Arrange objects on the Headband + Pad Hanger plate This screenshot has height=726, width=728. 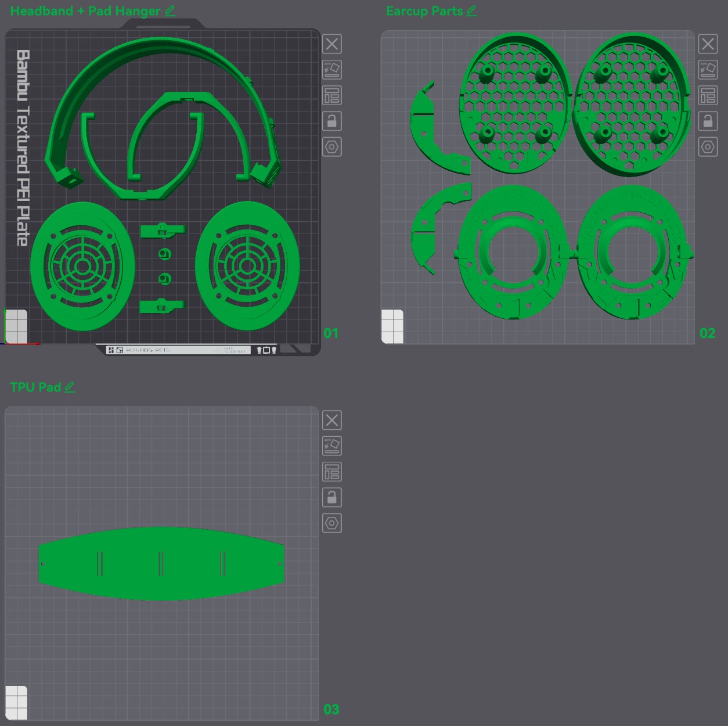point(332,95)
